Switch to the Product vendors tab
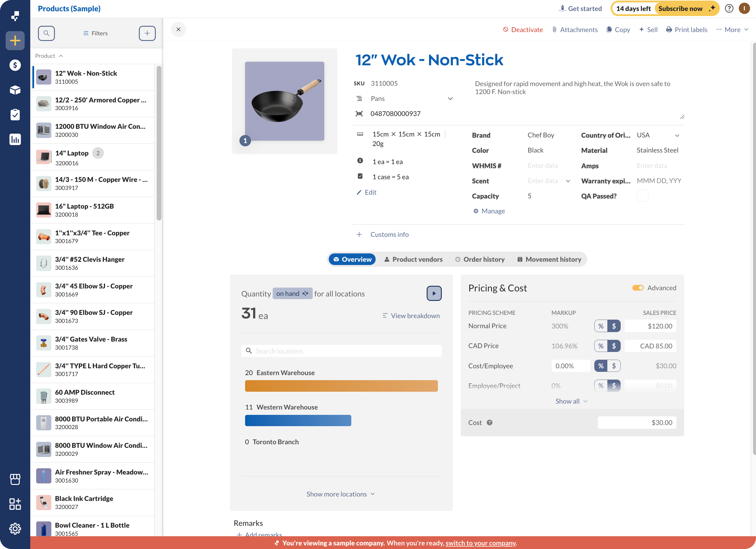Image resolution: width=756 pixels, height=549 pixels. (x=413, y=259)
